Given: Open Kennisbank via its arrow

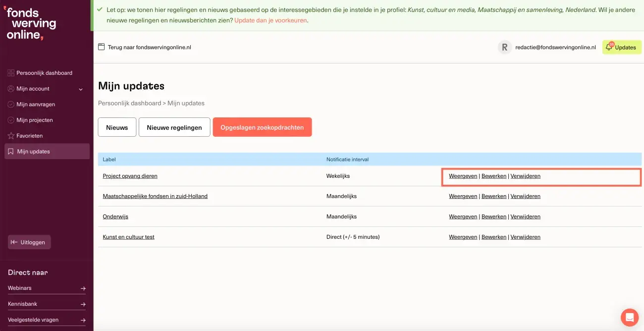Looking at the screenshot, I should click(83, 304).
